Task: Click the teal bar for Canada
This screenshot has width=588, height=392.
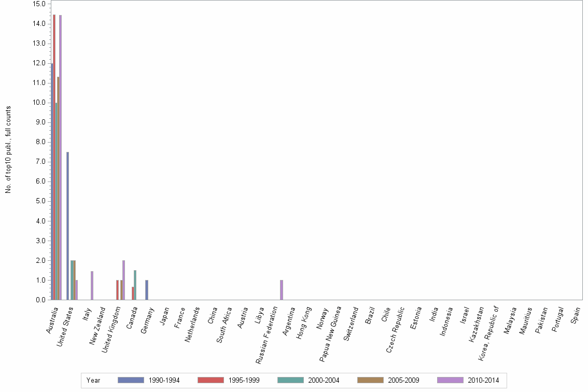Action: tap(135, 285)
